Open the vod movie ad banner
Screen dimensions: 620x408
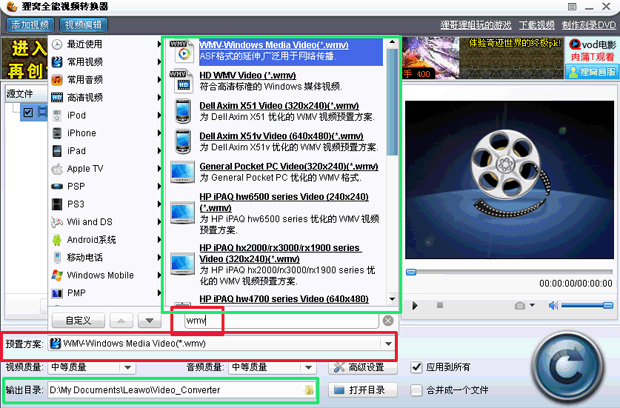tap(592, 50)
